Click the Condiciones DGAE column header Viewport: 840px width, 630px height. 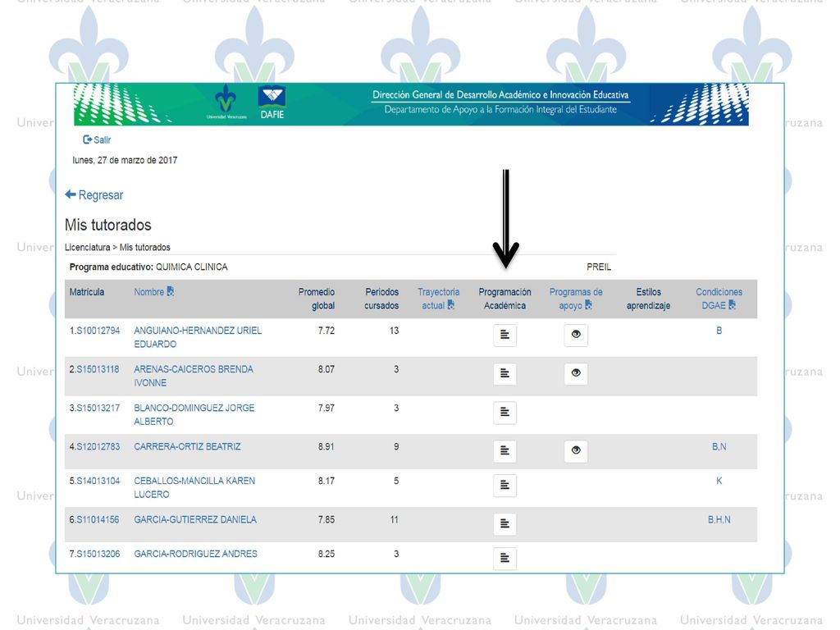(x=719, y=299)
